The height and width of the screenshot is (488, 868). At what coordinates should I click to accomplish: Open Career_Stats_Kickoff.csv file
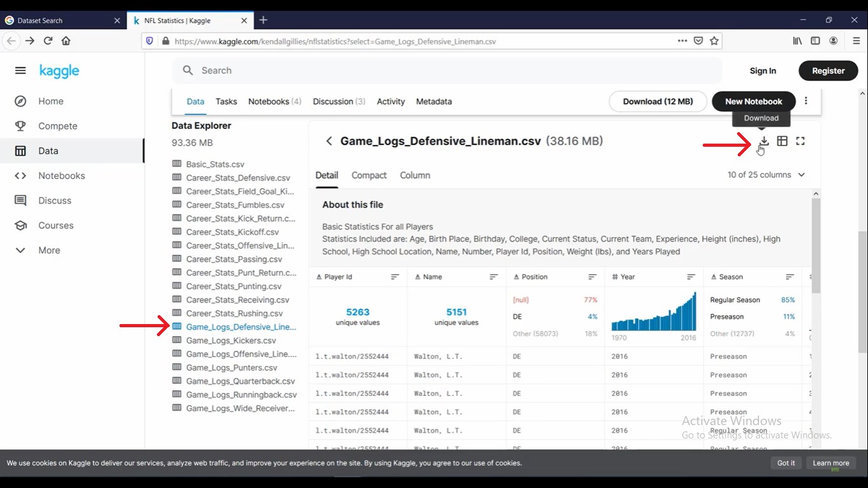(232, 232)
